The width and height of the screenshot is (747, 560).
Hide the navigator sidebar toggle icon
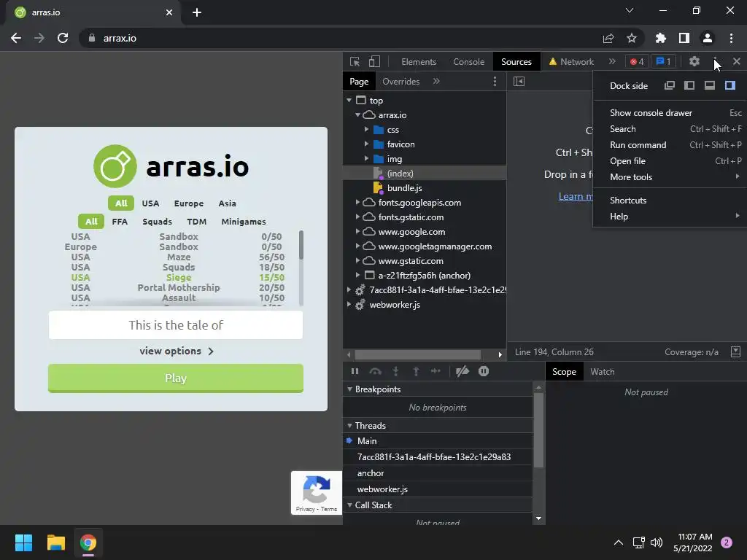[519, 82]
